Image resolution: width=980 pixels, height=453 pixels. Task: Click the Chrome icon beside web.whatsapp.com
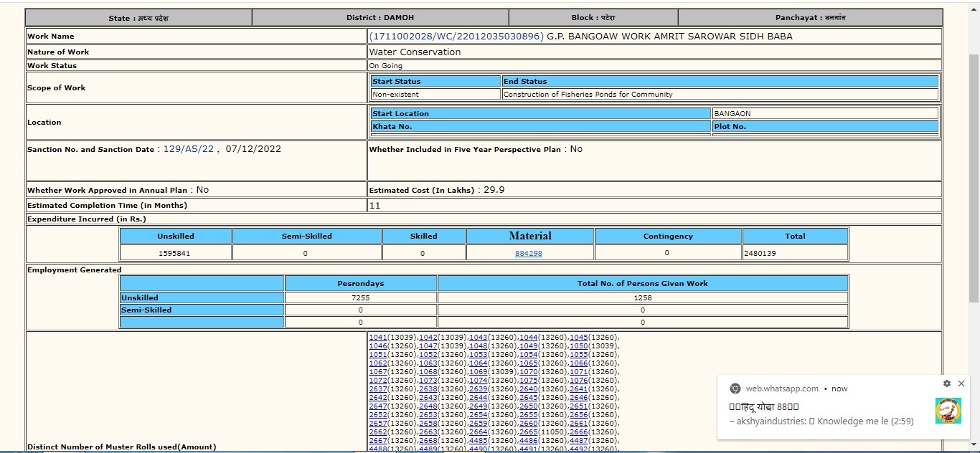point(735,388)
